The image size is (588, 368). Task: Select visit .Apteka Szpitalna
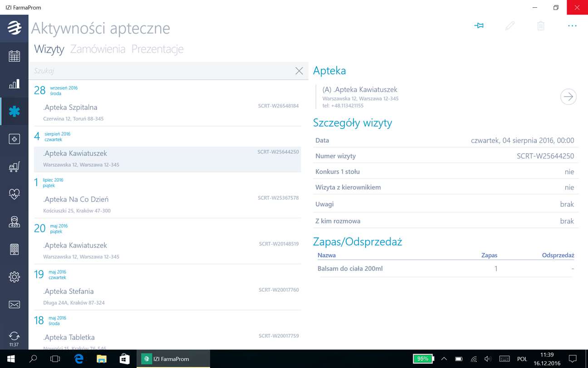click(x=167, y=112)
